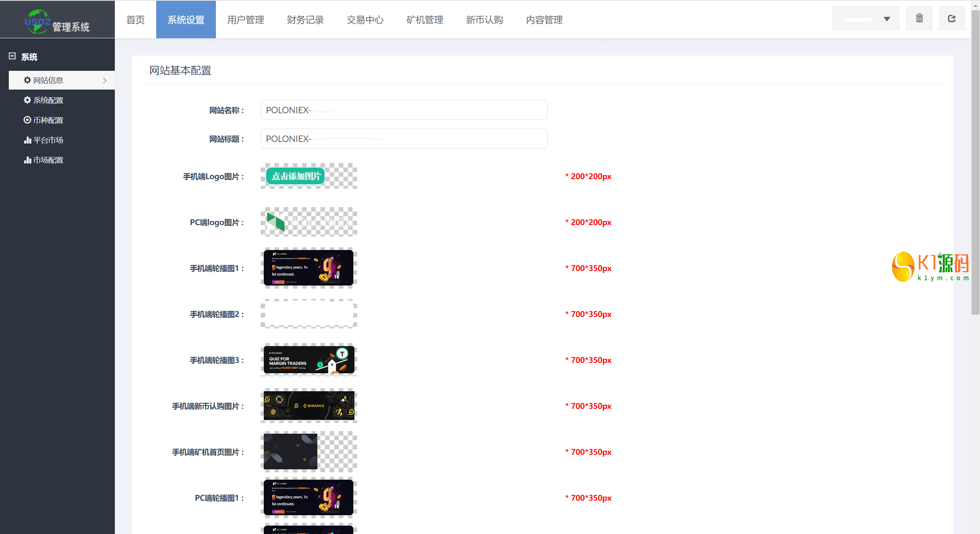This screenshot has height=534, width=980.
Task: Open the user dropdown in header
Action: coord(865,19)
